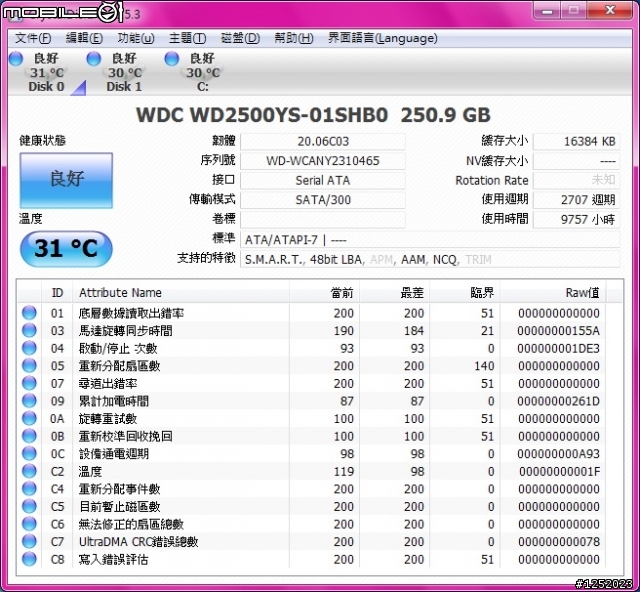Open the 幫助(H) menu
This screenshot has height=592, width=640.
click(x=293, y=38)
